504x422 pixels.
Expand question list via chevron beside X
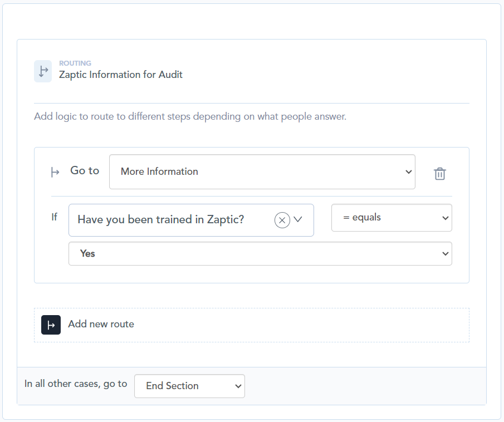(x=298, y=219)
